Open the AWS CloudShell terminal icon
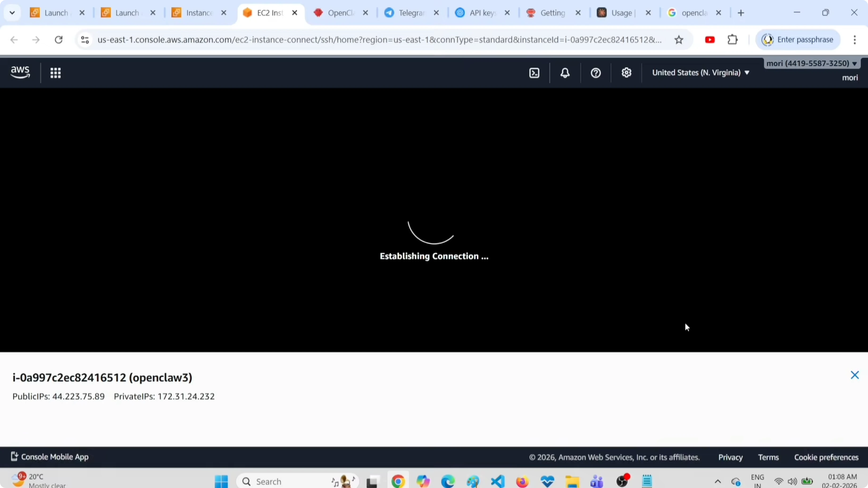Image resolution: width=868 pixels, height=488 pixels. (534, 73)
